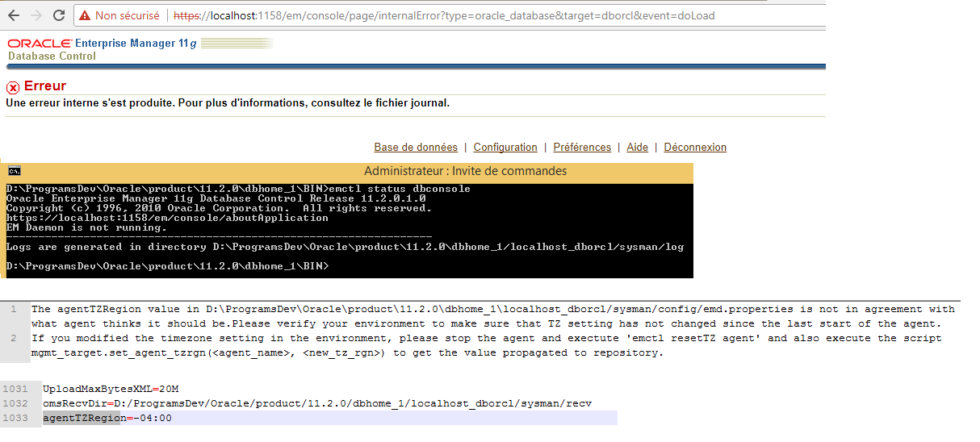Click the 'Non sécurisé' site info label
The width and height of the screenshot is (980, 442).
point(128,15)
